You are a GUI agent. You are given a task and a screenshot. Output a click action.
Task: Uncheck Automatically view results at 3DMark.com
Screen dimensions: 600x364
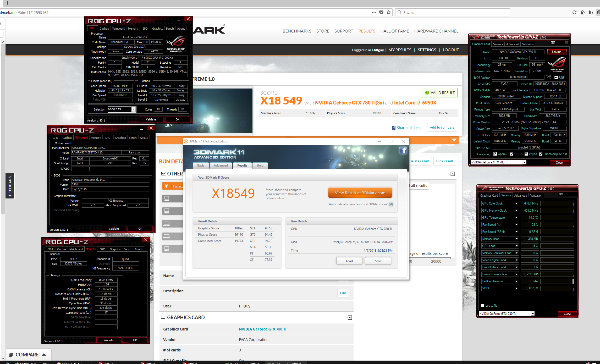point(391,204)
